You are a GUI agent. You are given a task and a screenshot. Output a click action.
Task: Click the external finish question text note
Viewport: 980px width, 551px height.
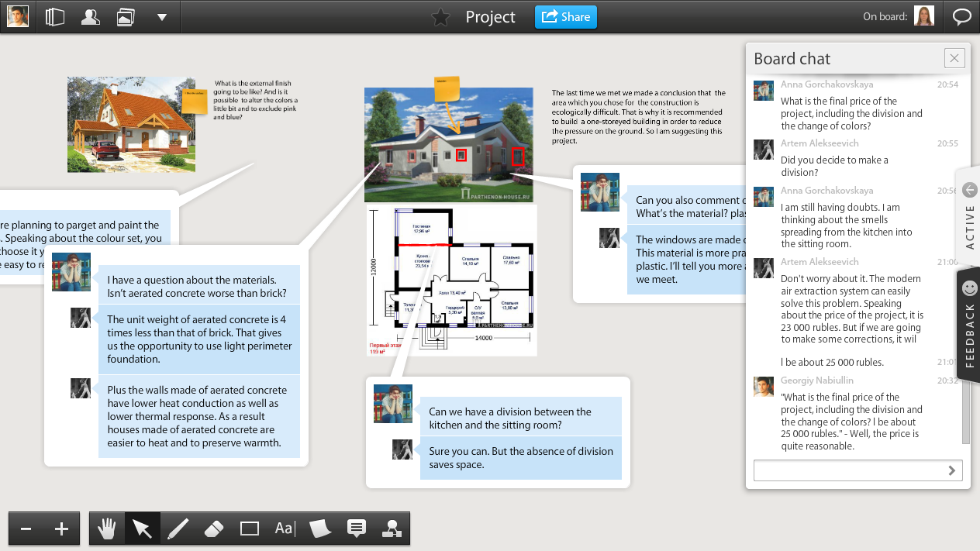[255, 100]
